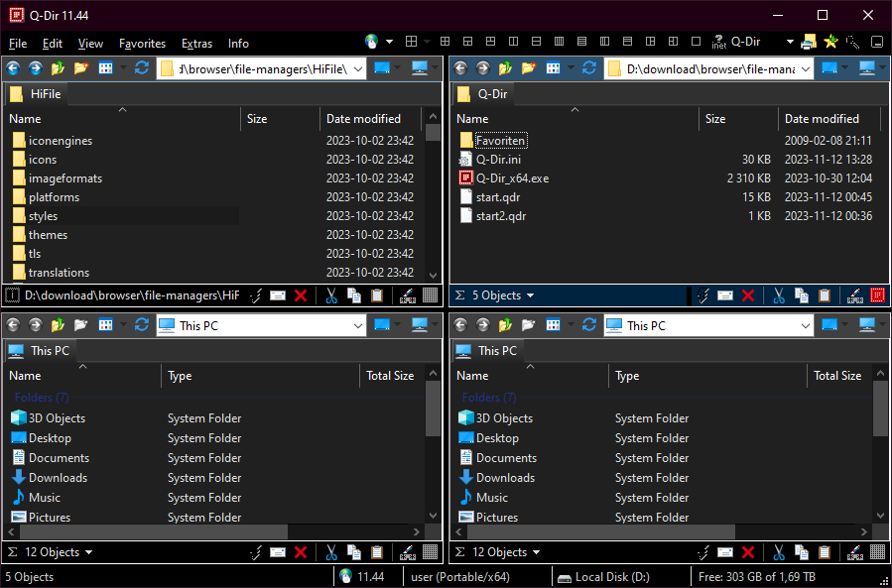Click the back arrow in the Q-Dir pane
The image size is (892, 588).
[460, 68]
